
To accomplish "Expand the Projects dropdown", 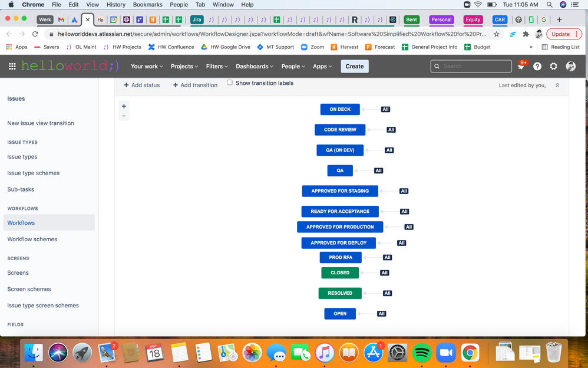I will (x=184, y=66).
